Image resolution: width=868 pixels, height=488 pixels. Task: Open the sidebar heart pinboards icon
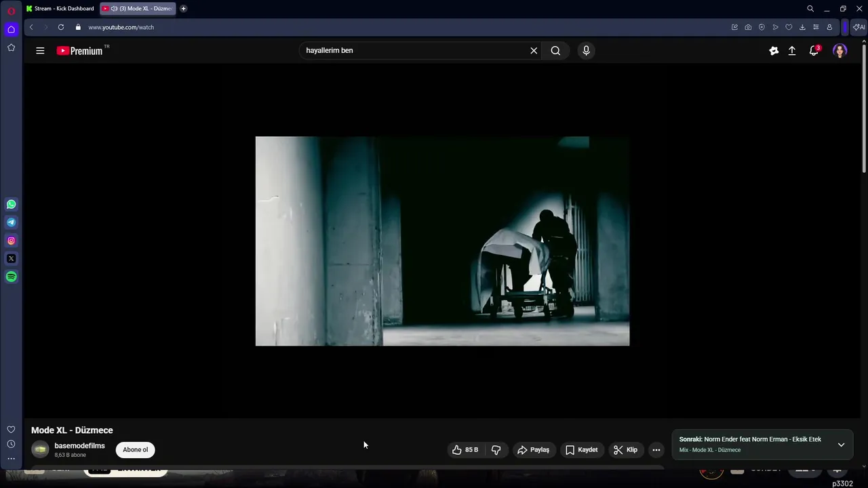click(x=11, y=430)
